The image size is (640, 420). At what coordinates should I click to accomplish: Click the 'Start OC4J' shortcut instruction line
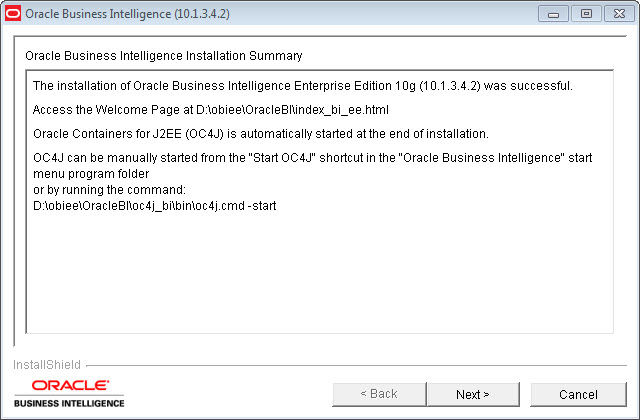[313, 158]
